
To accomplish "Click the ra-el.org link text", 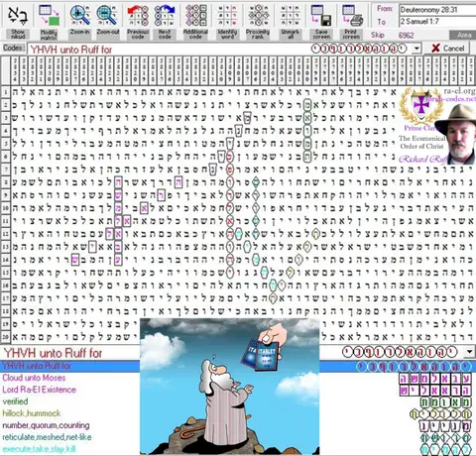I will coord(459,91).
